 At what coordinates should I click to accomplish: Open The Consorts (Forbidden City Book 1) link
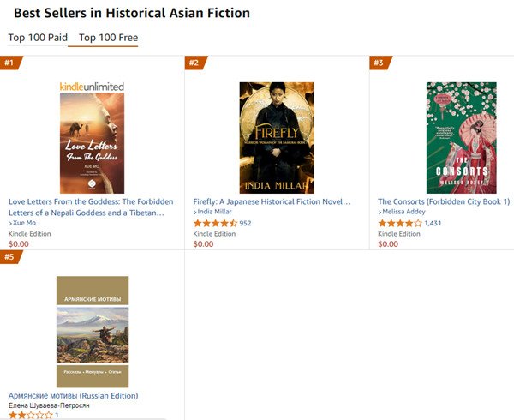point(444,201)
